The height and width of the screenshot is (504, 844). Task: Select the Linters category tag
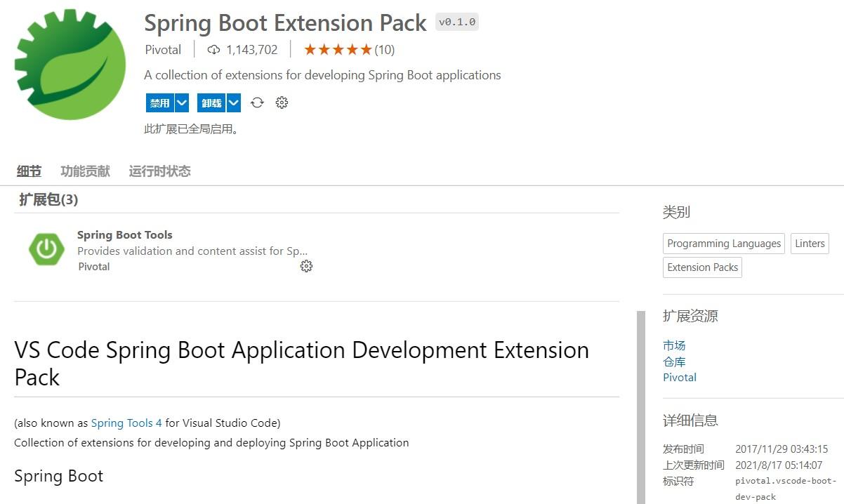(x=810, y=244)
